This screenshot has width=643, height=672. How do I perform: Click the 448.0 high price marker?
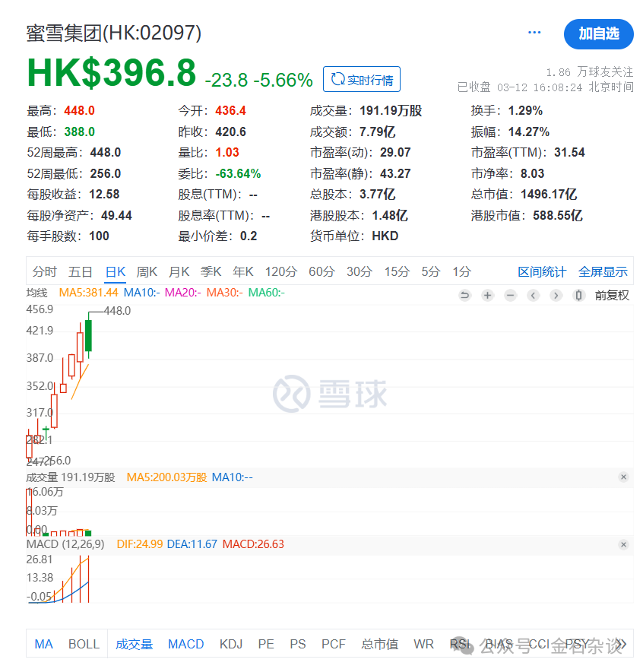(118, 311)
